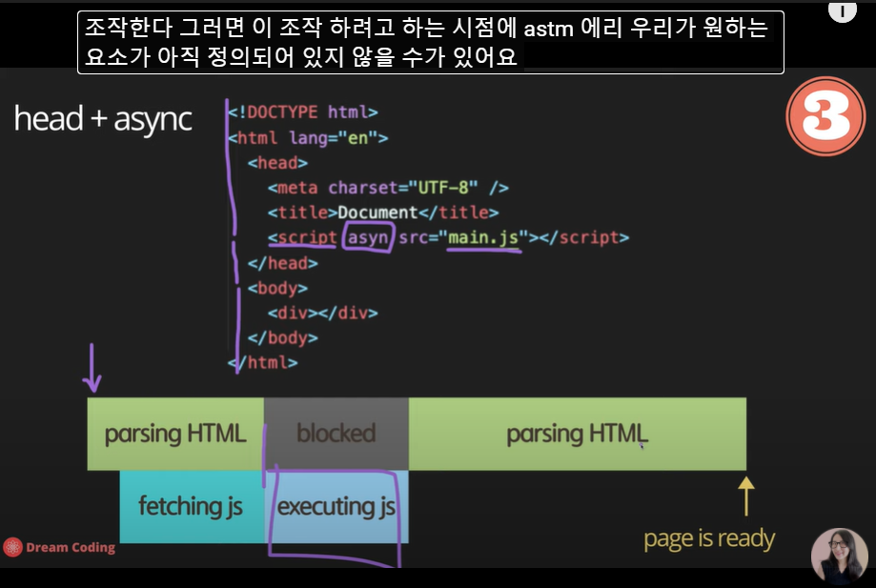Click the "<!DOCTYPE html>" code line
The image size is (876, 588).
pyautogui.click(x=303, y=112)
